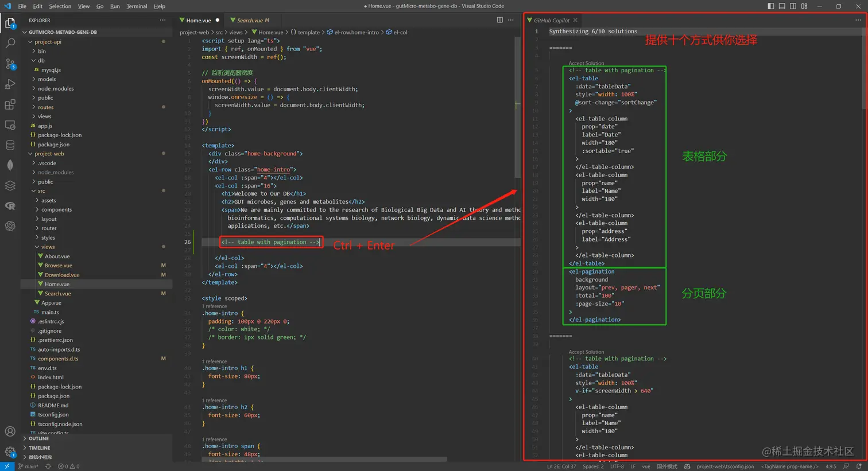Click the notifications bell icon
Image resolution: width=868 pixels, height=471 pixels.
coord(859,466)
